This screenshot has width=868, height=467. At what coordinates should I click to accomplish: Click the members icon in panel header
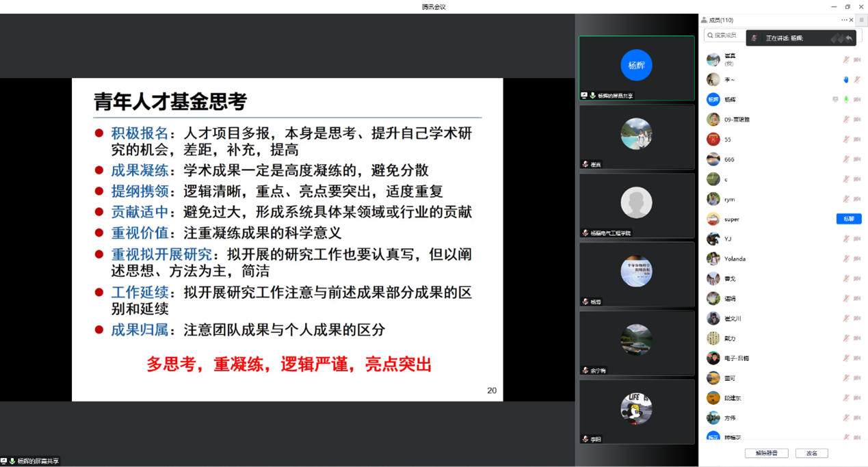[705, 20]
